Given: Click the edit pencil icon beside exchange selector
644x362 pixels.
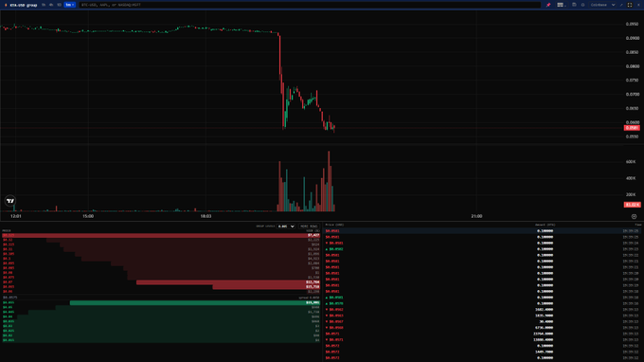Looking at the screenshot, I should pos(621,5).
